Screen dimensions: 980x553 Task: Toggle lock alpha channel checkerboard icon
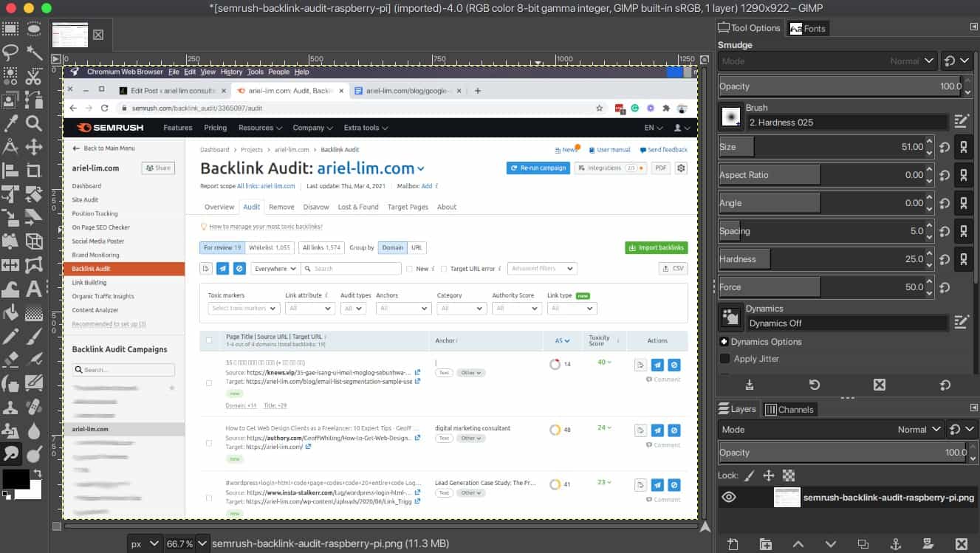pos(789,475)
